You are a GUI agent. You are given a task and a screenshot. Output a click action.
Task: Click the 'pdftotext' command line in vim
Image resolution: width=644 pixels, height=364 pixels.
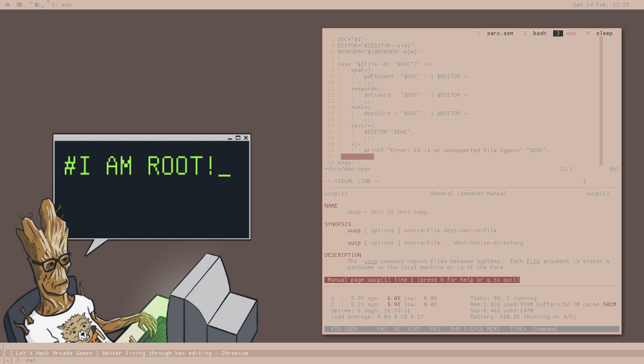417,76
